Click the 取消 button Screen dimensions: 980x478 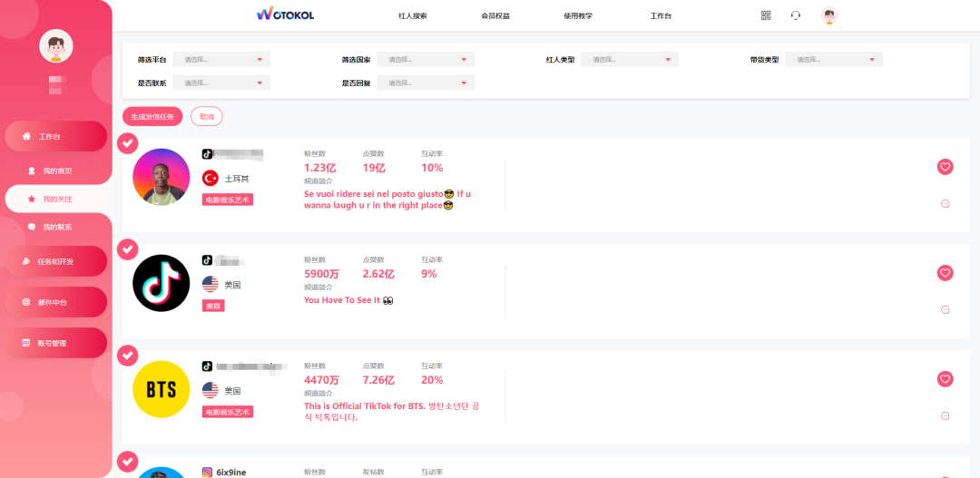click(x=206, y=116)
